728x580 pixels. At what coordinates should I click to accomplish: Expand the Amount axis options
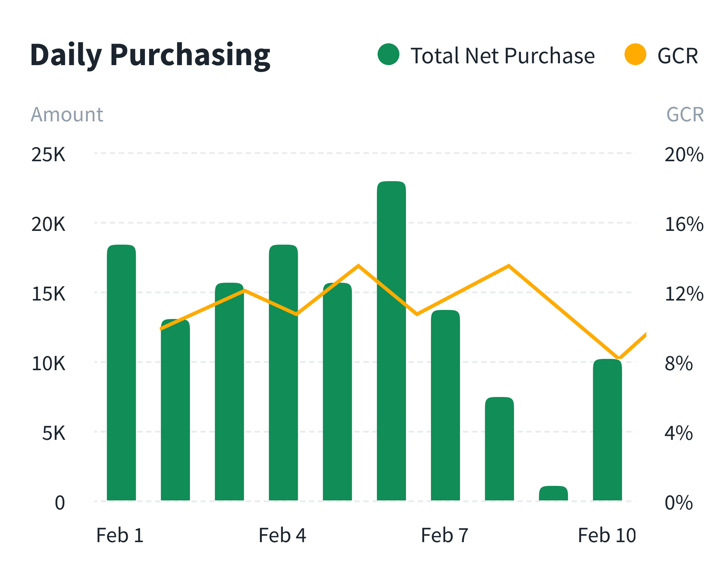[x=67, y=115]
